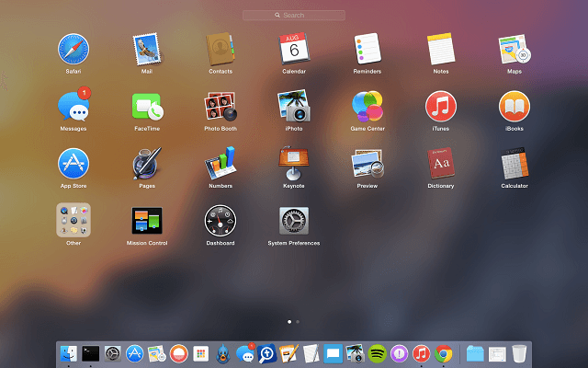
Task: Launch iPhoto from the Launchpad grid
Action: coord(294,107)
